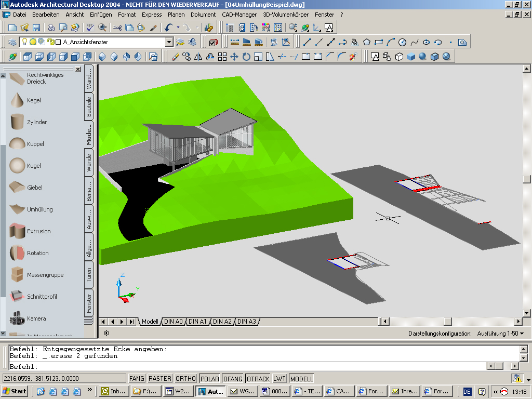Click the Erase tool in the modify toolbar

(175, 57)
